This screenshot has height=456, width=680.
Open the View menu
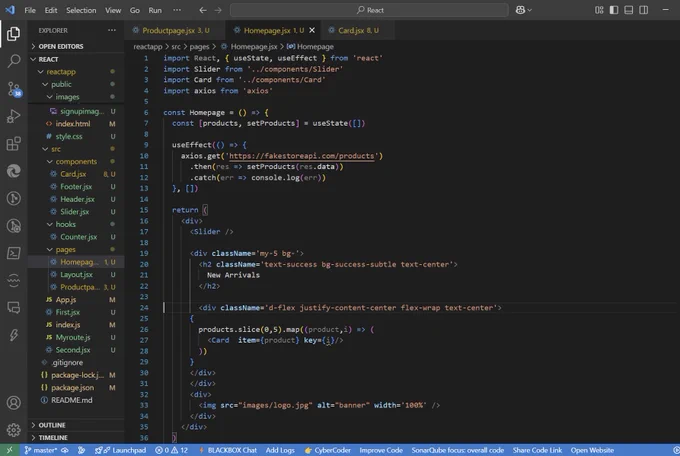[x=113, y=10]
